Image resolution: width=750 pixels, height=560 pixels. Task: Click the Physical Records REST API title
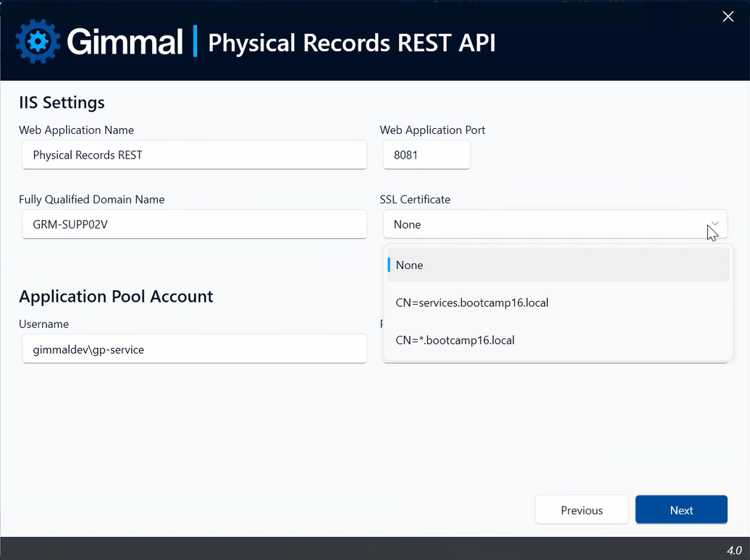(x=352, y=43)
